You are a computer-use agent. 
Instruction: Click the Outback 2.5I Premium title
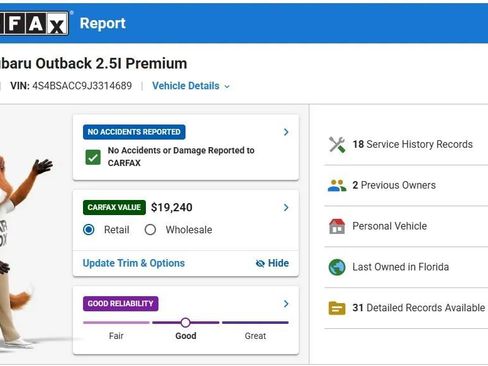111,63
